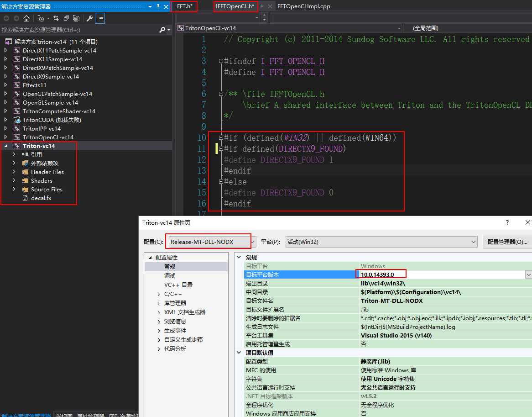
Task: Click the back navigation arrow in Solution Explorer
Action: [x=6, y=18]
